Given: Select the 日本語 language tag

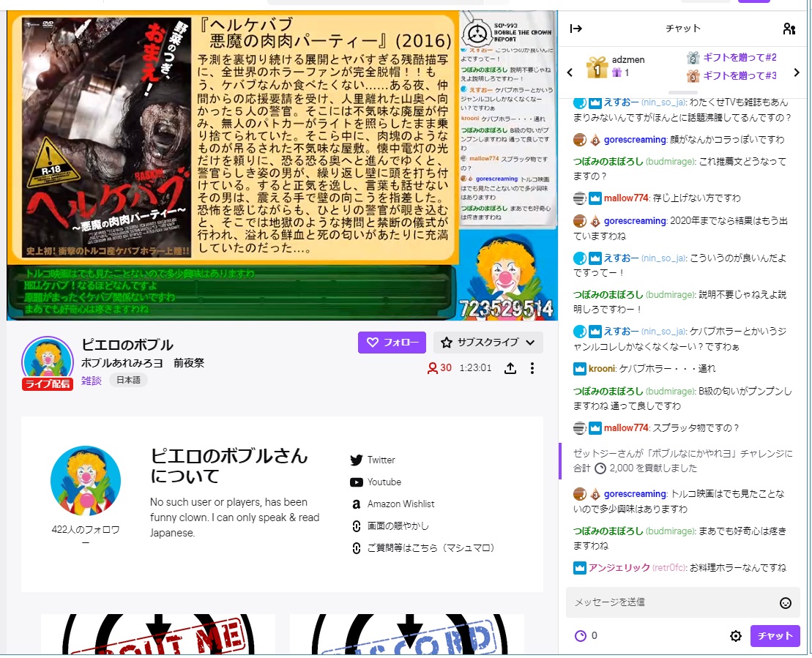Looking at the screenshot, I should point(129,381).
